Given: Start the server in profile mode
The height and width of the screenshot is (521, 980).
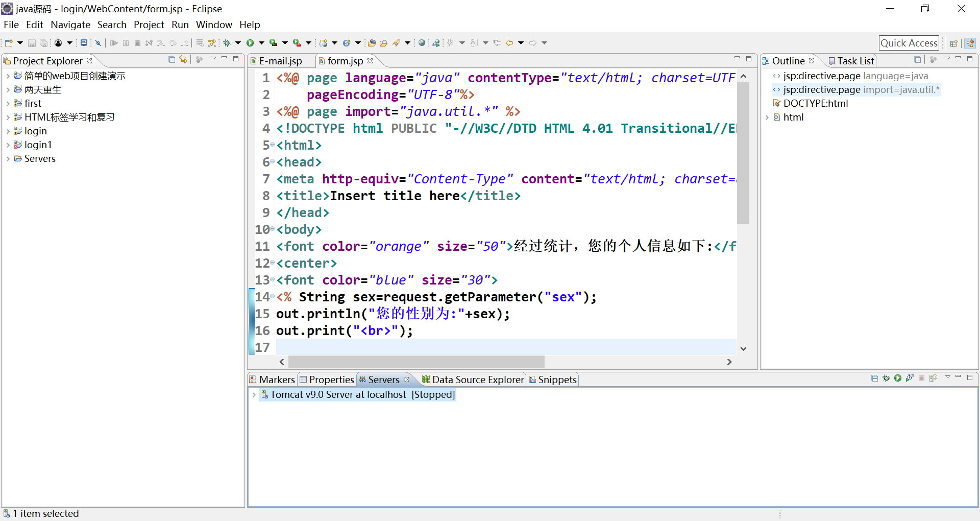Looking at the screenshot, I should point(910,378).
